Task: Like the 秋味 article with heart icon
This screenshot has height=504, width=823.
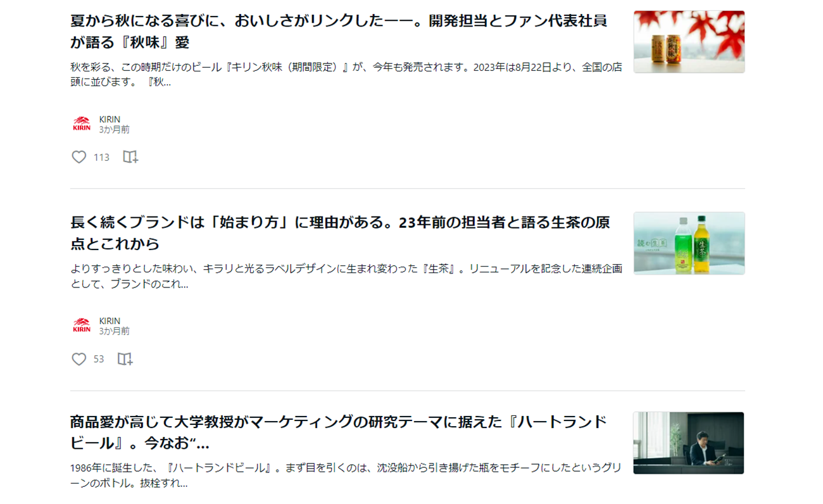Action: click(79, 157)
